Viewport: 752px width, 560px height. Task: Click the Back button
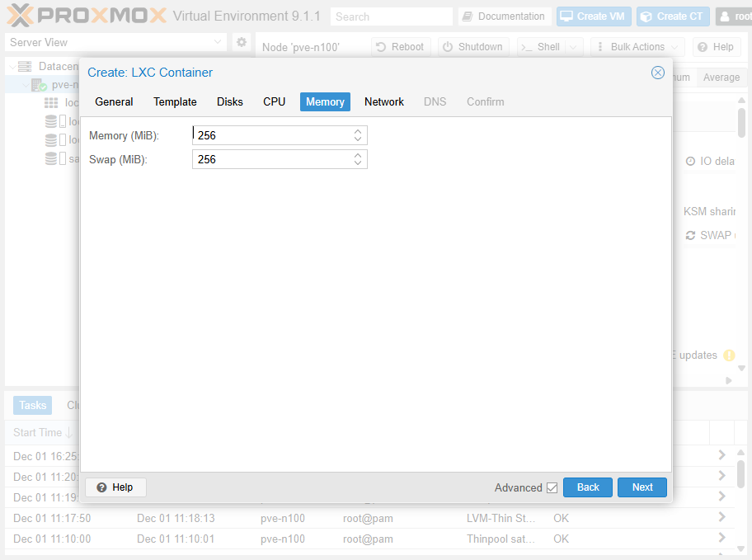pyautogui.click(x=588, y=487)
